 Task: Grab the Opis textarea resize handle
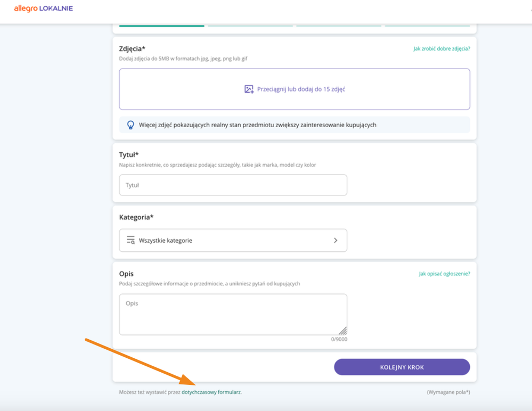point(343,331)
